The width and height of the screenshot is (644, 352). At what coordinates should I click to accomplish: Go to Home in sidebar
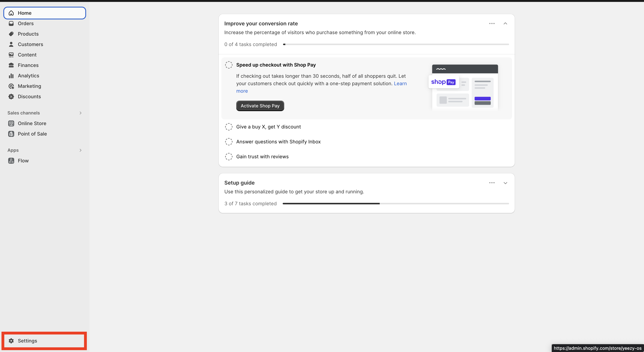coord(45,13)
